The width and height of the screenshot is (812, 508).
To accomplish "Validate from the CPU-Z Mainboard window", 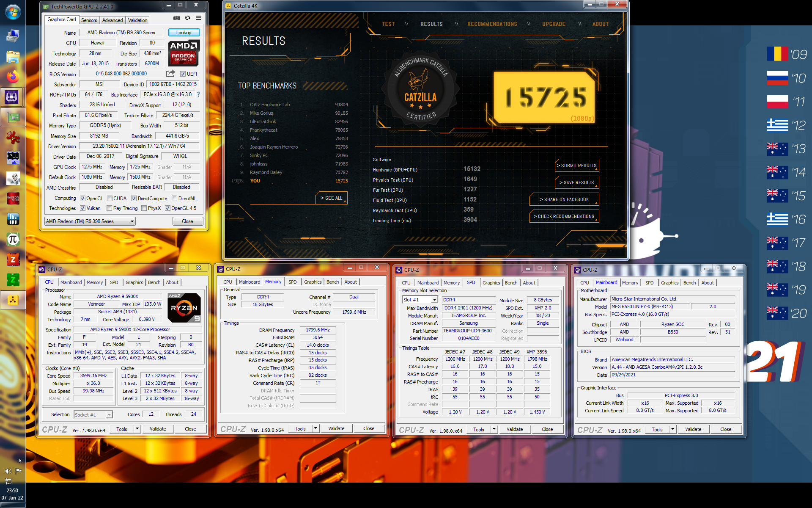I will 693,429.
